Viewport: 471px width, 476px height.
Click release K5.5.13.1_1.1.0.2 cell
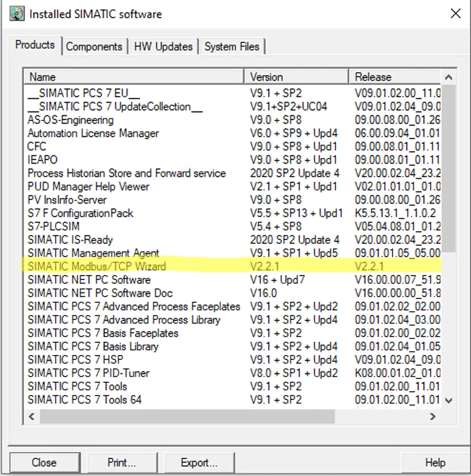pos(395,213)
